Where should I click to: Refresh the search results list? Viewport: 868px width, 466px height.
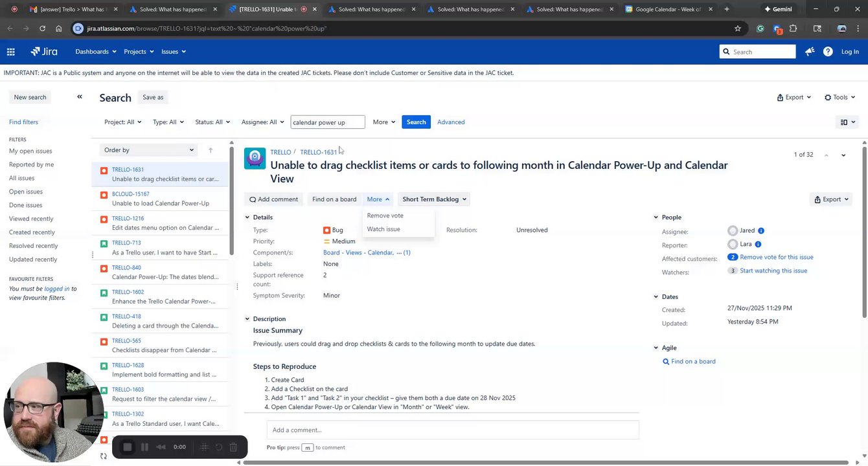[103, 456]
